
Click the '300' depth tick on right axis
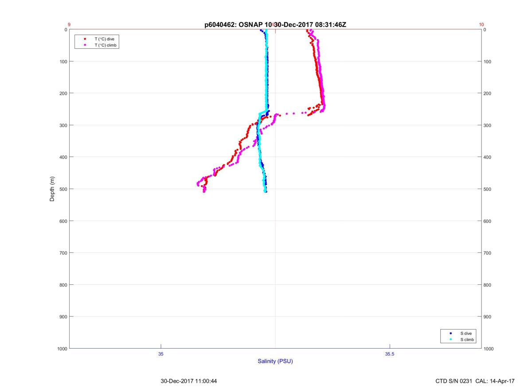(487, 125)
